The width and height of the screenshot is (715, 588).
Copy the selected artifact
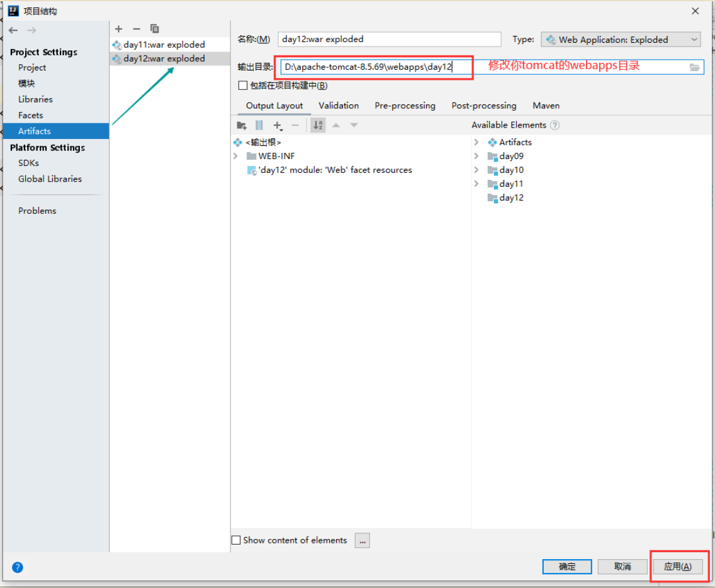click(x=155, y=29)
